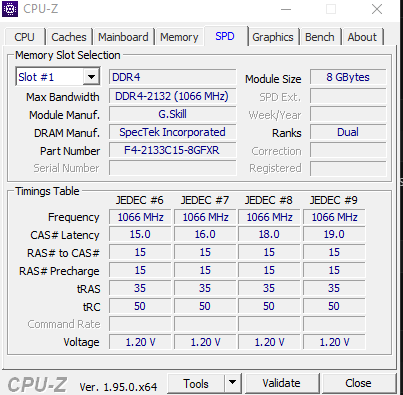Open the Caches tab

tap(69, 37)
